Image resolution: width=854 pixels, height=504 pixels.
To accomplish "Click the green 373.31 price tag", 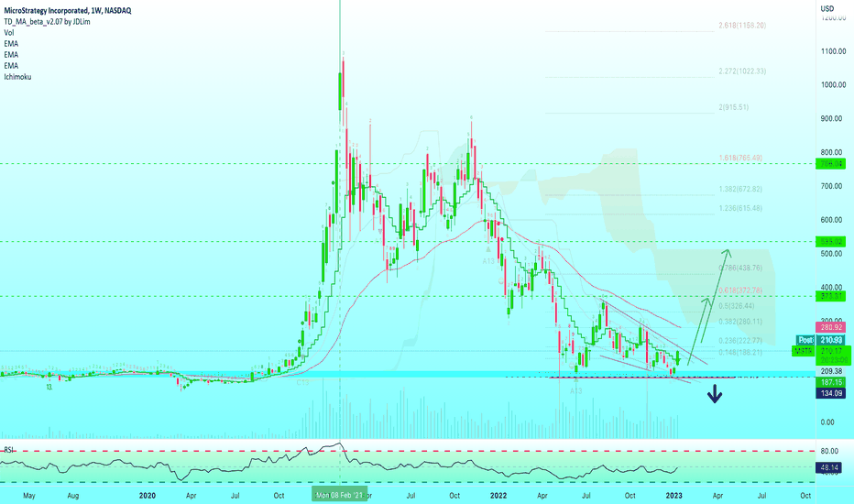I will click(830, 296).
